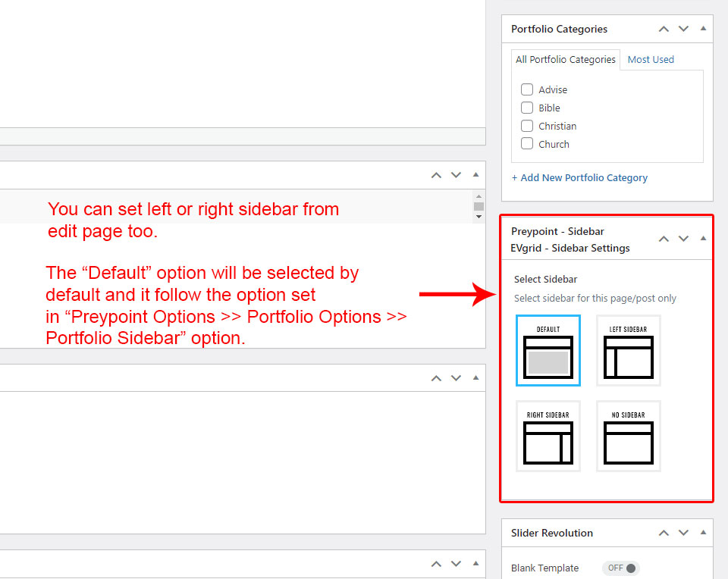Move Portfolio Categories panel down
The height and width of the screenshot is (579, 728).
pyautogui.click(x=683, y=29)
